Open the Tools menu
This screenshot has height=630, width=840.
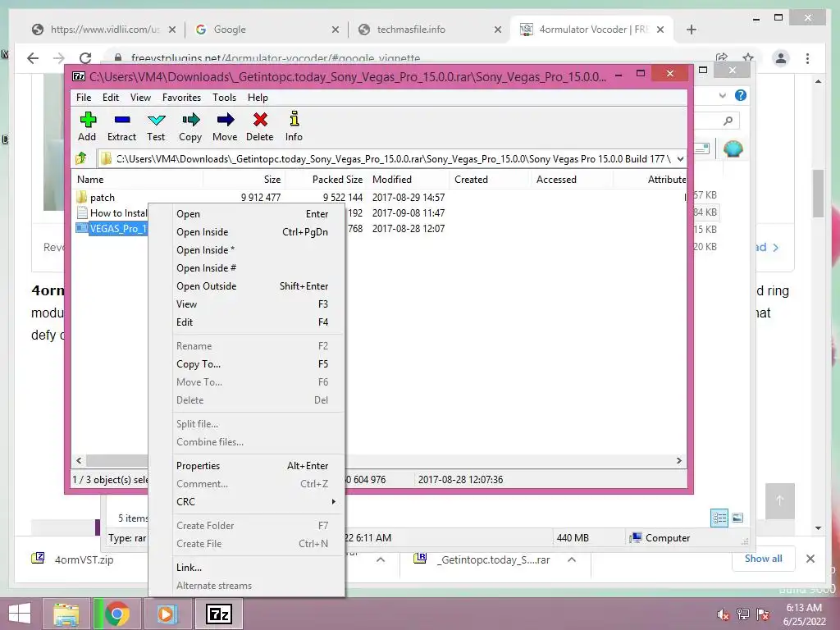coord(224,98)
